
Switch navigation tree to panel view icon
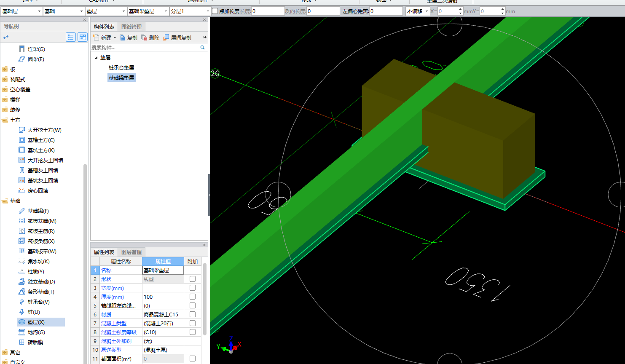(83, 37)
